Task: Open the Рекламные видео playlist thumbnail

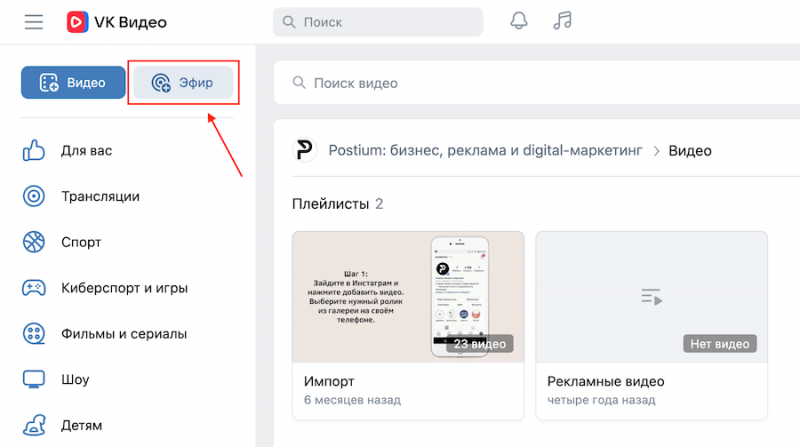Action: coord(651,297)
